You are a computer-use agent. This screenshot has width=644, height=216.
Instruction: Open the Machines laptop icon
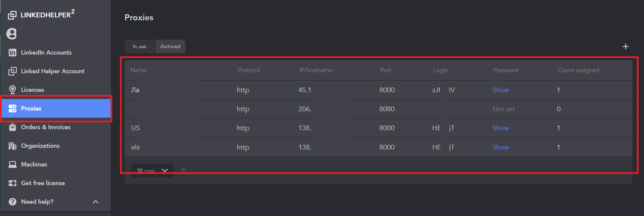click(13, 164)
